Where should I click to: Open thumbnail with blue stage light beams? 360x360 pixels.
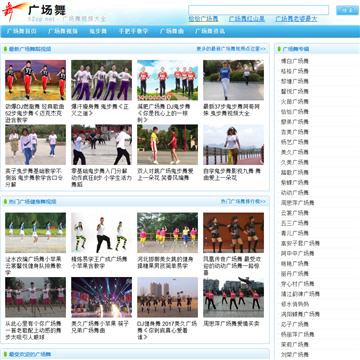[101, 297]
